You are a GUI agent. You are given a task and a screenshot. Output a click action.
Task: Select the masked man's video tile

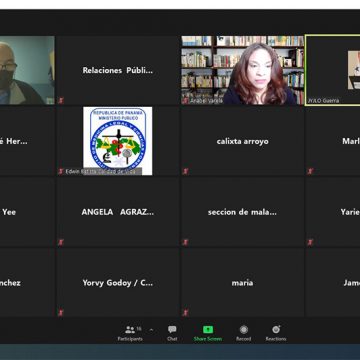coord(27,70)
